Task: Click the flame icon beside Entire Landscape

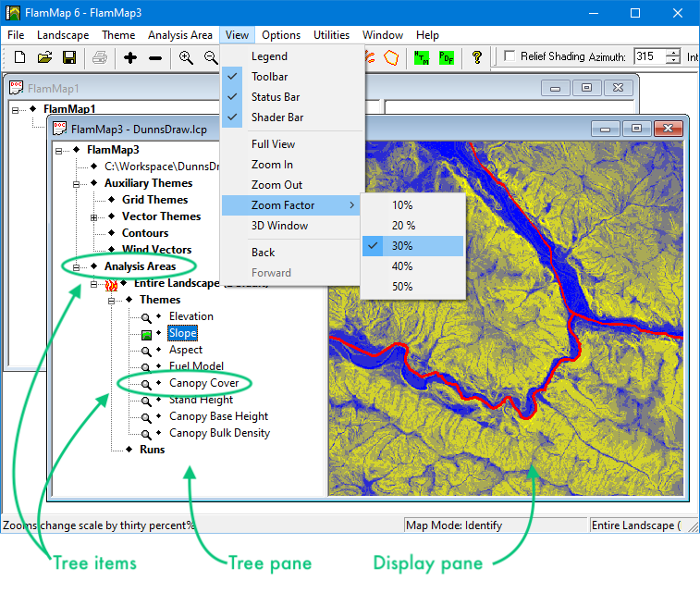Action: pos(111,284)
